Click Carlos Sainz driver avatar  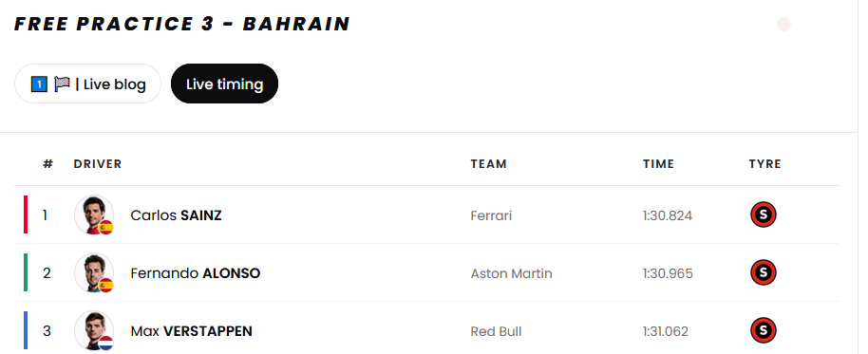point(94,214)
